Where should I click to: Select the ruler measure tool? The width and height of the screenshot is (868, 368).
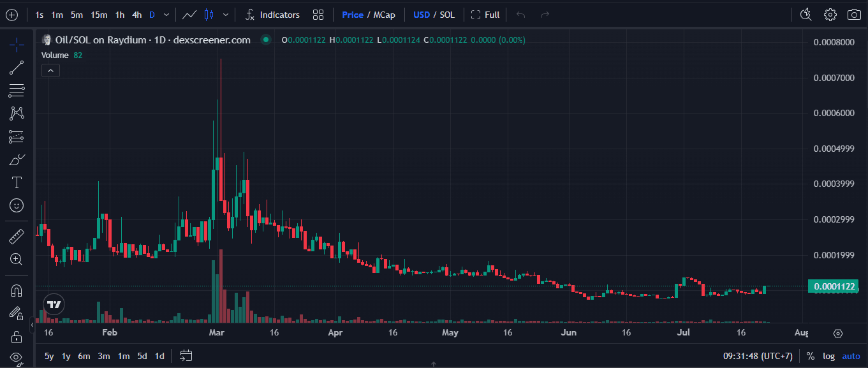[17, 236]
